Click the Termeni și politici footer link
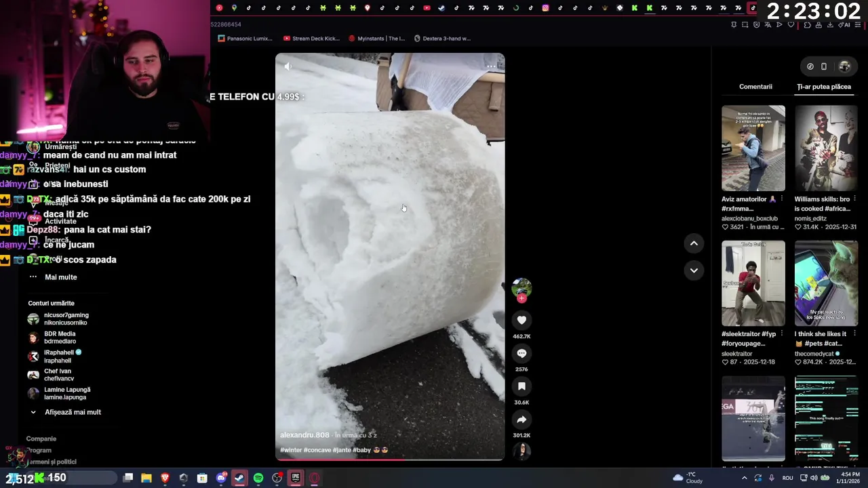The width and height of the screenshot is (868, 488). (51, 462)
